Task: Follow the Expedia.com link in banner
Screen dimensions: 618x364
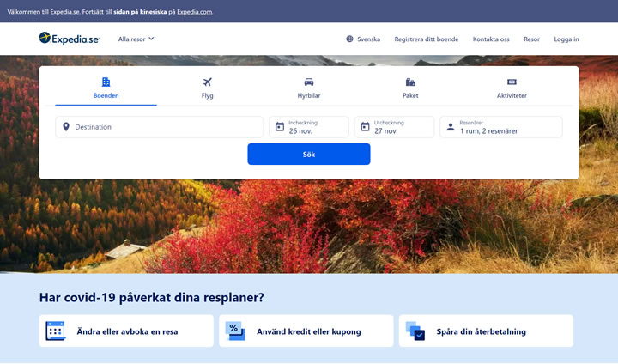Action: [195, 12]
